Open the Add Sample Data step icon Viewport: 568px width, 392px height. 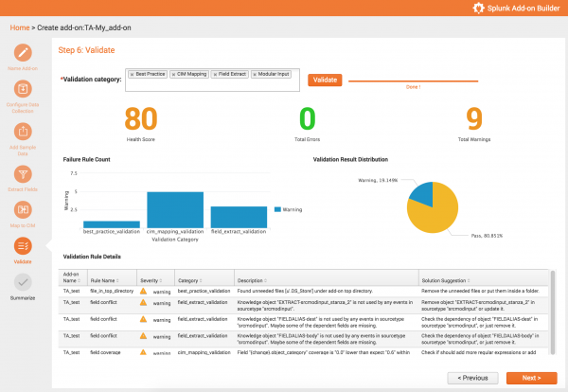(x=23, y=132)
